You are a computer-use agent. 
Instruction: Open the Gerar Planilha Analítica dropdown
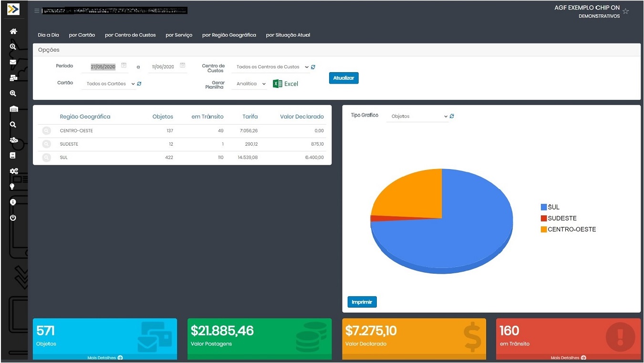[249, 84]
